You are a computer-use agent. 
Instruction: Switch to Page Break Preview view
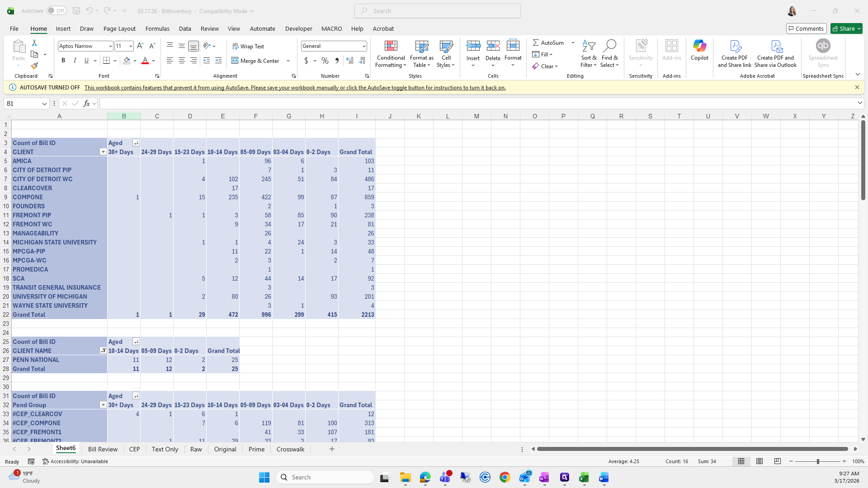(x=778, y=461)
